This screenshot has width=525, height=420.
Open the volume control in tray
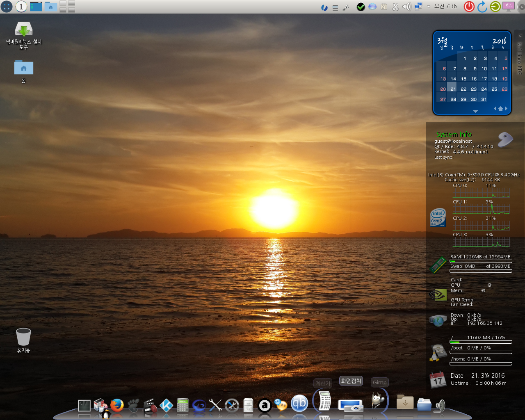coord(406,7)
